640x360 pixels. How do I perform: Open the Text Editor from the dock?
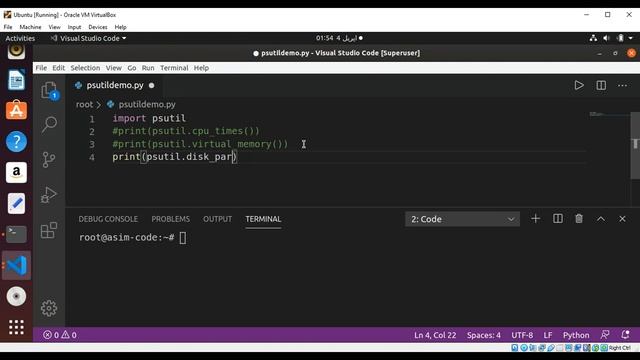[16, 203]
